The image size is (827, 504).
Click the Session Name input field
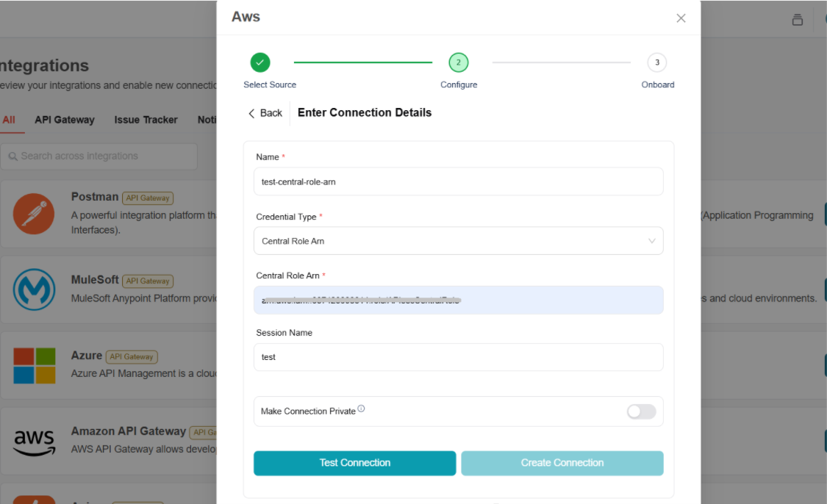(x=458, y=357)
